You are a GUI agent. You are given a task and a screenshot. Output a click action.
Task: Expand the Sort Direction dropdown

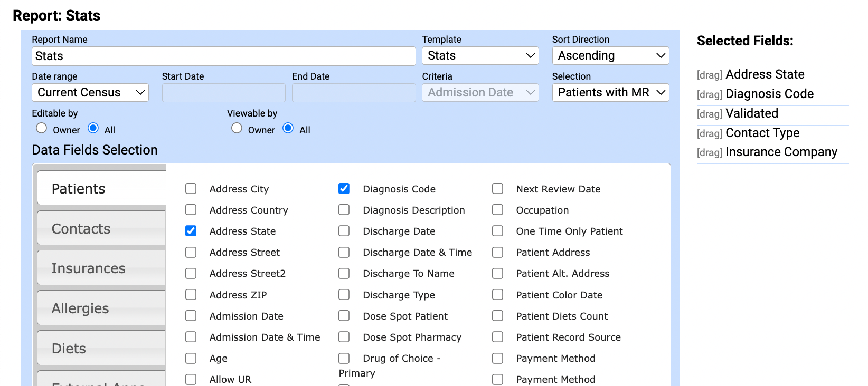click(x=610, y=56)
